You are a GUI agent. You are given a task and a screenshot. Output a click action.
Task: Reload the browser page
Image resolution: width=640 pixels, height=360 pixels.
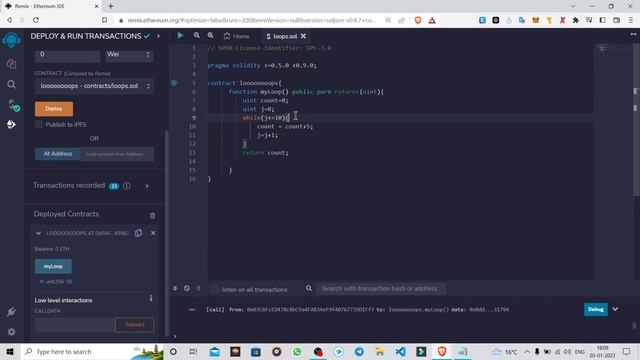36,20
